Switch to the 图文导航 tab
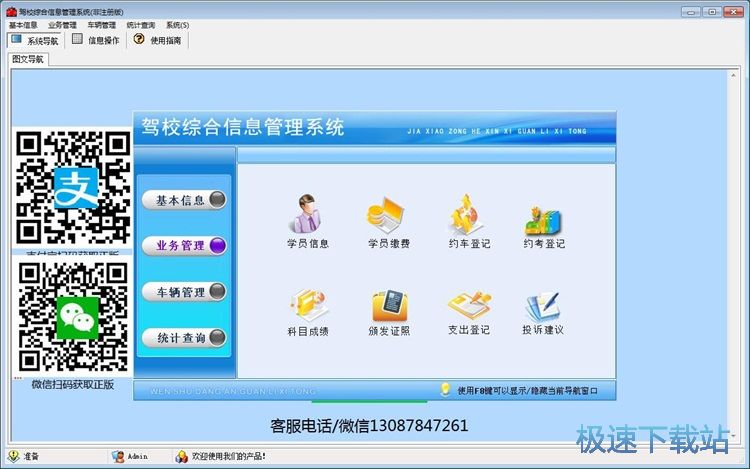Screen dimensions: 750x469 coord(28,59)
